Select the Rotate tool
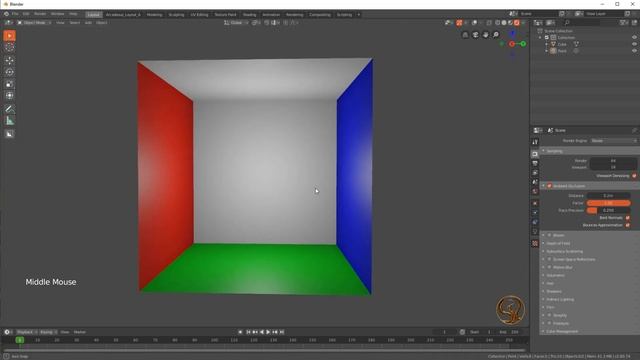Image resolution: width=640 pixels, height=360 pixels. pyautogui.click(x=9, y=72)
